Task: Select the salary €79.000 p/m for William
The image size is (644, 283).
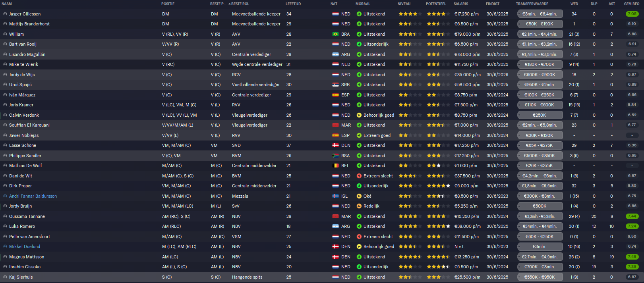Action: (467, 34)
